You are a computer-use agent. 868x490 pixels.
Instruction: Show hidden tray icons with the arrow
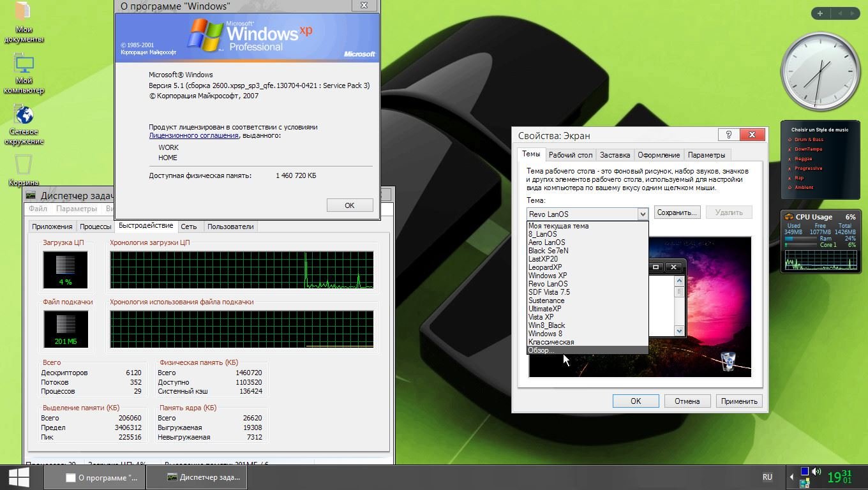point(792,477)
